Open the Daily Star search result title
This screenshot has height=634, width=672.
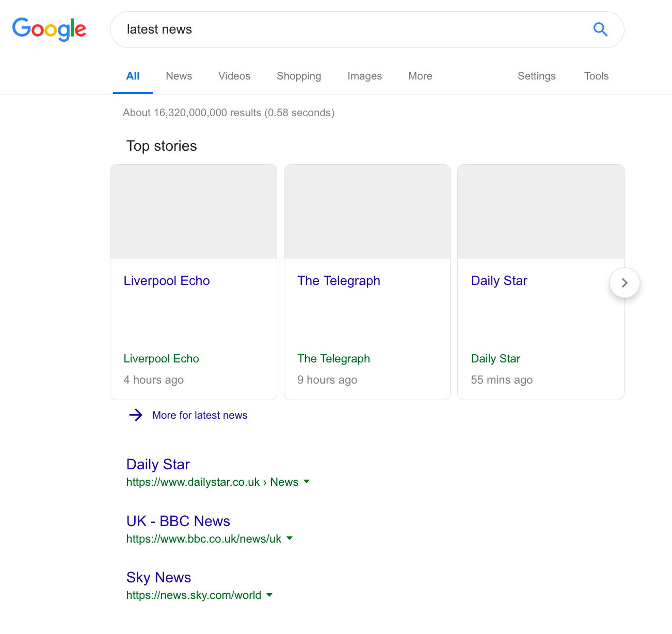coord(158,464)
